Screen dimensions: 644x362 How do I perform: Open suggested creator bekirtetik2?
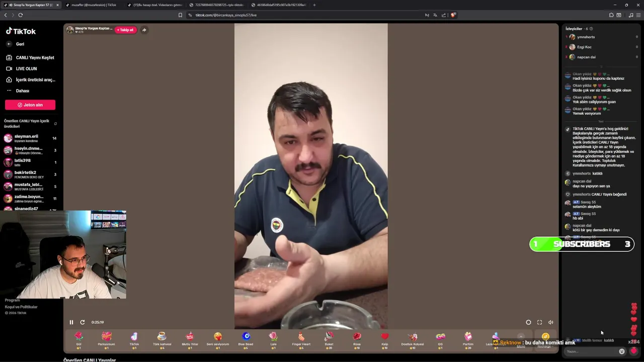30,174
